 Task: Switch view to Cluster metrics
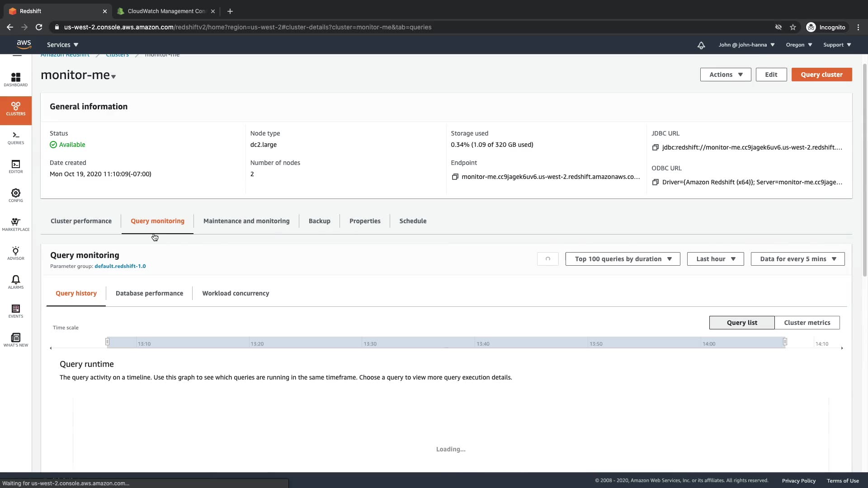coord(807,323)
